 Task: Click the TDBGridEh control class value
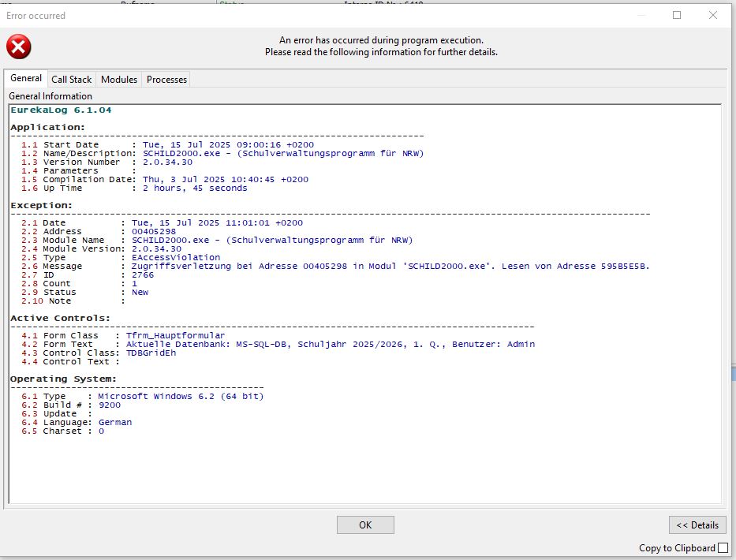pos(151,353)
